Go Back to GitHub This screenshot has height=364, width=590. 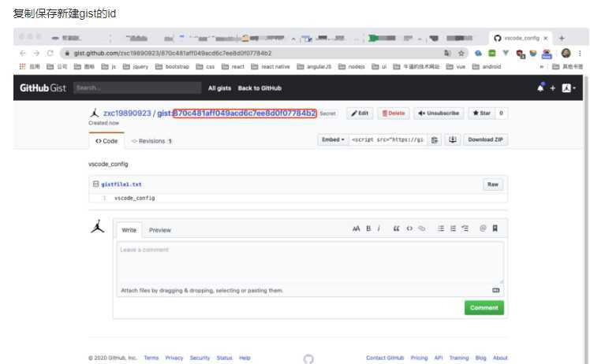(x=260, y=88)
